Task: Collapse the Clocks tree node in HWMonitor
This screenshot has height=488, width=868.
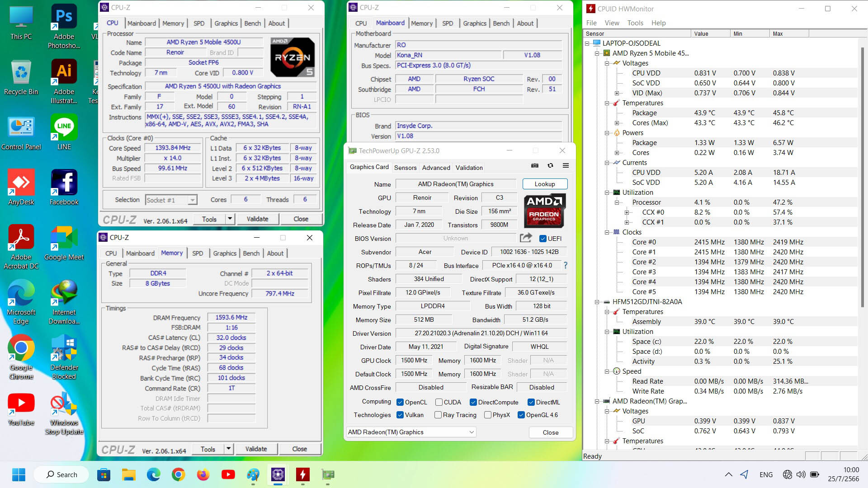Action: [x=607, y=232]
